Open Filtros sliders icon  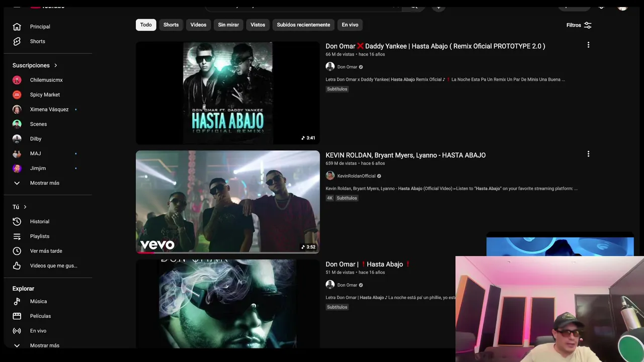588,25
